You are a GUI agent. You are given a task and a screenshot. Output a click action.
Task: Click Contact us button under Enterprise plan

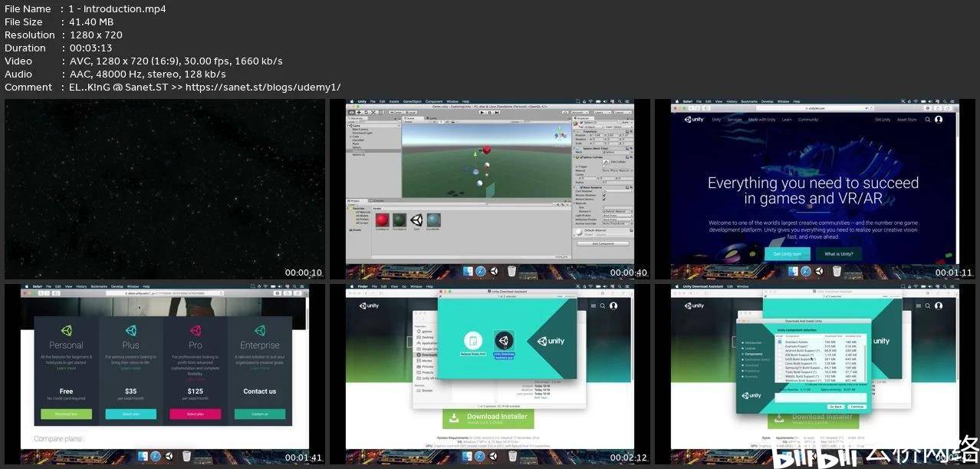point(259,414)
